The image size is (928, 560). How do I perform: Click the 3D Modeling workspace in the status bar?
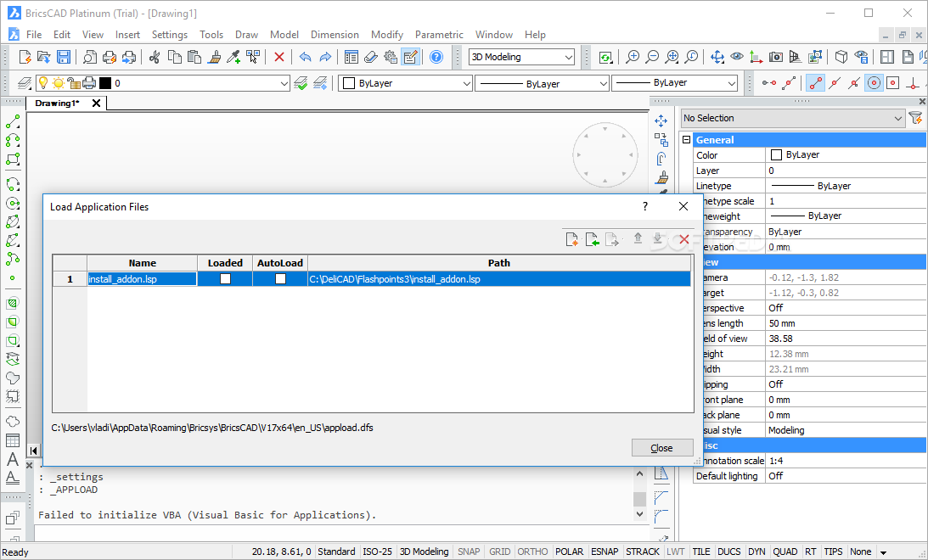[424, 552]
